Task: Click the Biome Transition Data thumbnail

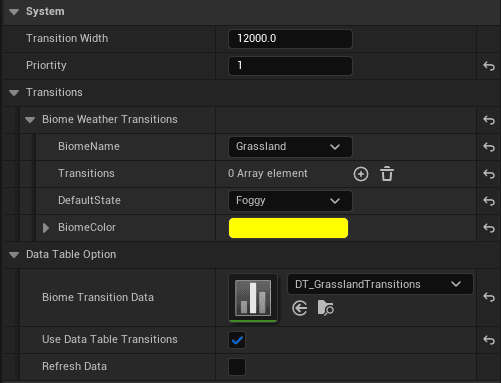Action: click(x=253, y=298)
